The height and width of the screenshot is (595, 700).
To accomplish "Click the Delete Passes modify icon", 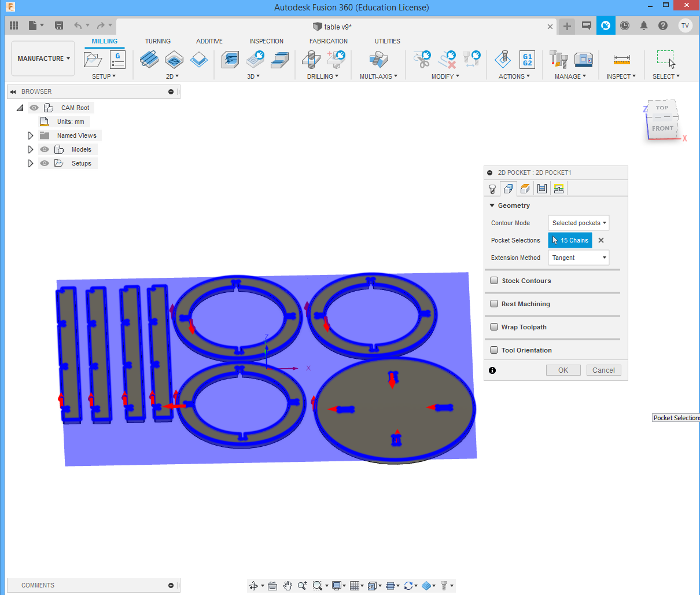I will point(447,59).
